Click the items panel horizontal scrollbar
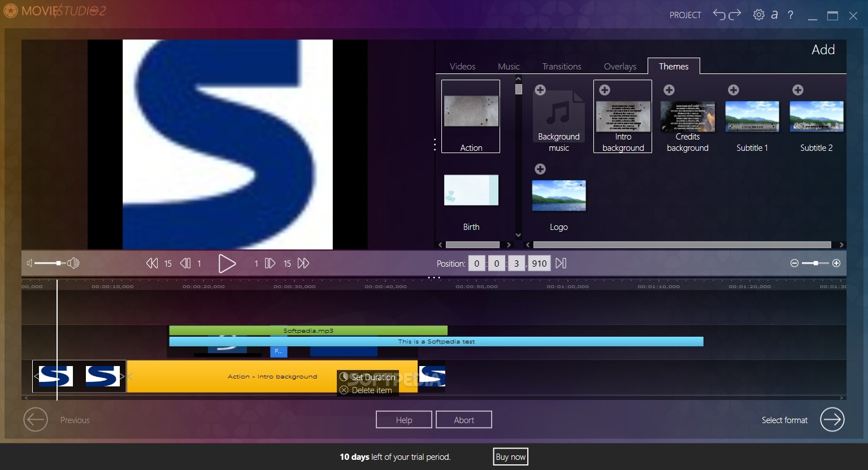The height and width of the screenshot is (470, 868). (x=682, y=245)
